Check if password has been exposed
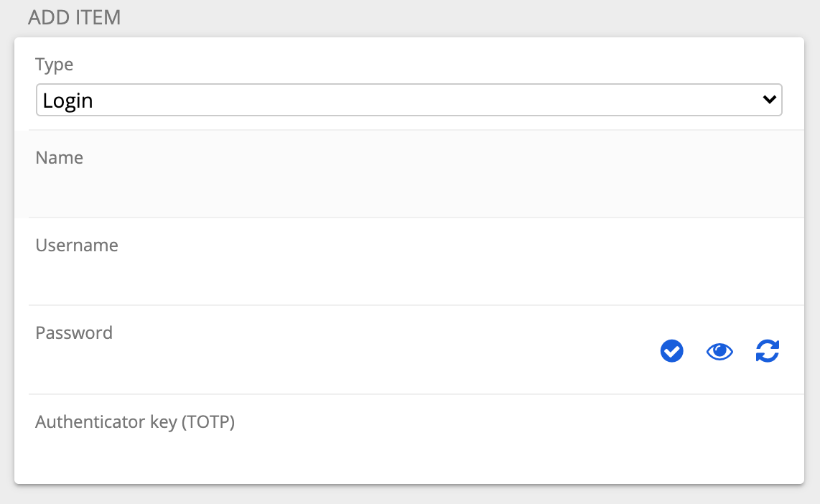This screenshot has height=504, width=820. [x=671, y=351]
